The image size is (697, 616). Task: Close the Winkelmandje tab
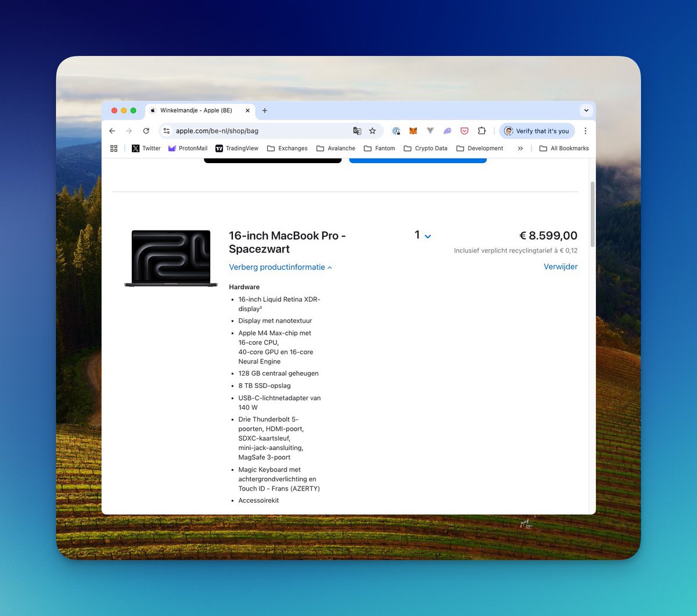[x=247, y=110]
